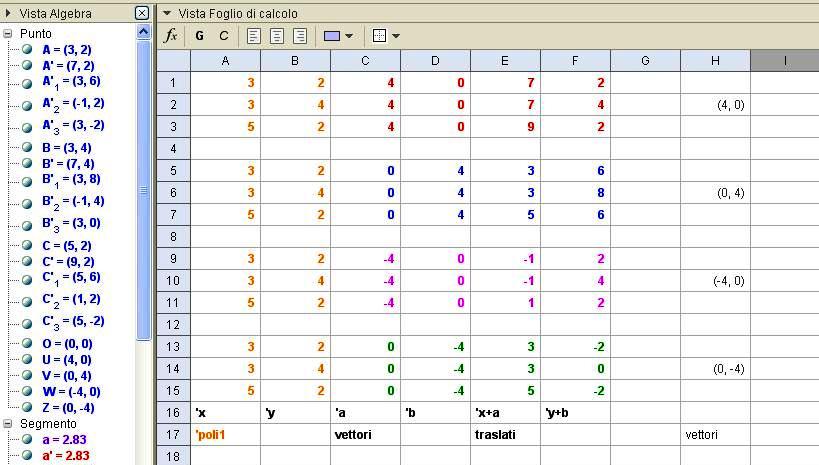Select row 17 header

point(173,435)
